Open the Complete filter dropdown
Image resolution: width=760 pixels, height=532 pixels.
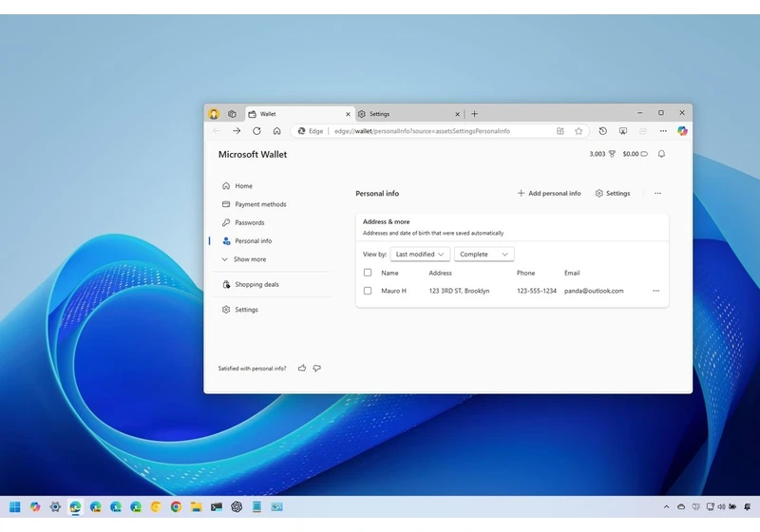pyautogui.click(x=484, y=255)
